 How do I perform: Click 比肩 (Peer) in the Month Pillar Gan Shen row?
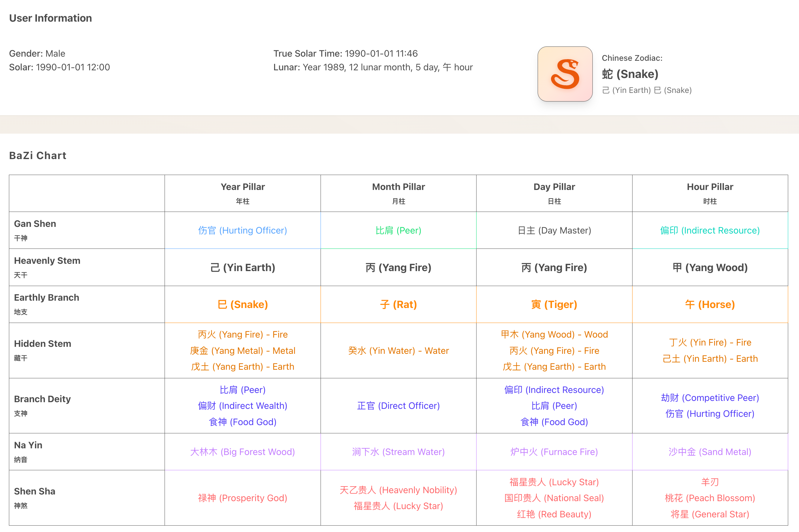[x=398, y=230]
